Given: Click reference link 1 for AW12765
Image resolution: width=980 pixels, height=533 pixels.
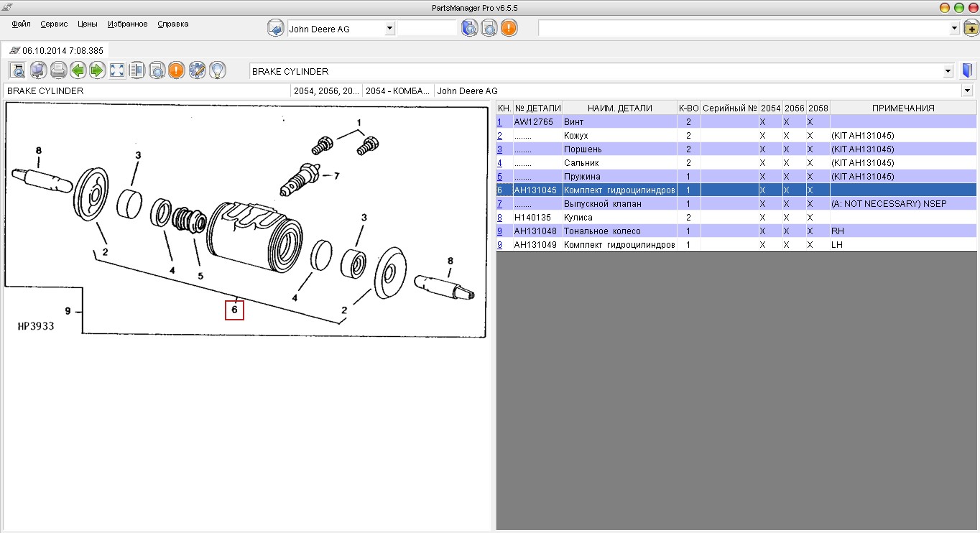Looking at the screenshot, I should coord(499,122).
